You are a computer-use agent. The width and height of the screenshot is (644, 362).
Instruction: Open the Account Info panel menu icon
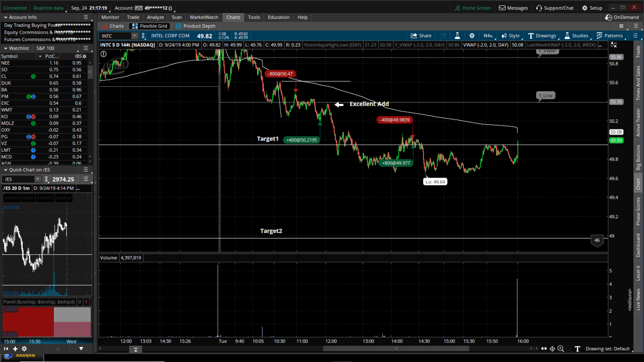86,17
